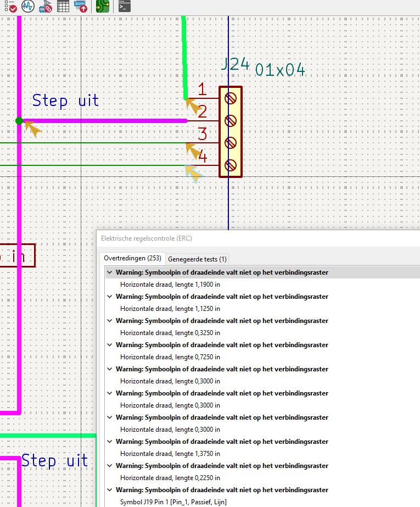Select 'Horizontale draad, lengte 0,7250 in'
The width and height of the screenshot is (420, 507).
pyautogui.click(x=170, y=357)
